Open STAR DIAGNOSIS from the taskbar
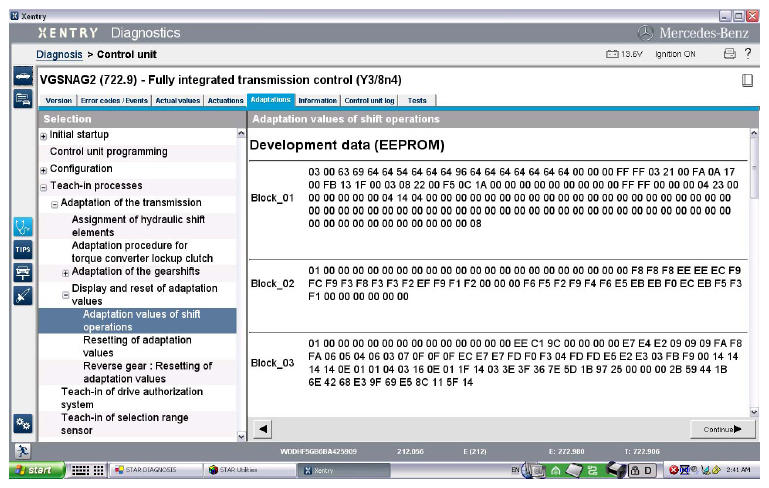 coord(148,470)
